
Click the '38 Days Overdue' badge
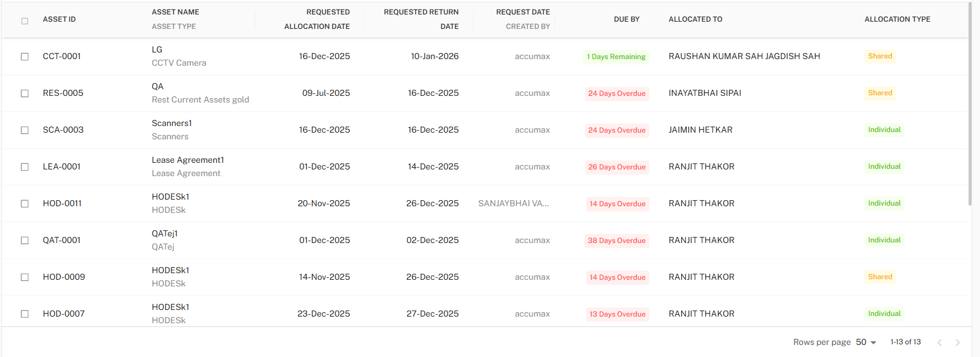(617, 241)
